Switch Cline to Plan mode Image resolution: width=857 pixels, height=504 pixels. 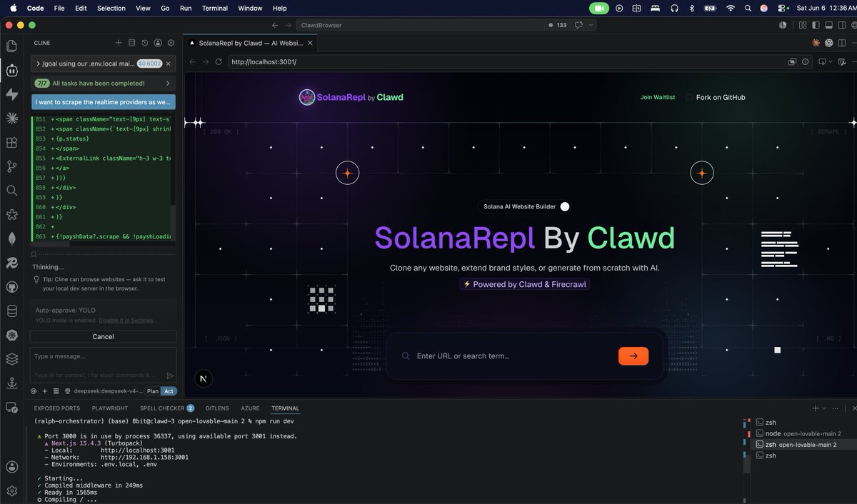tap(153, 391)
